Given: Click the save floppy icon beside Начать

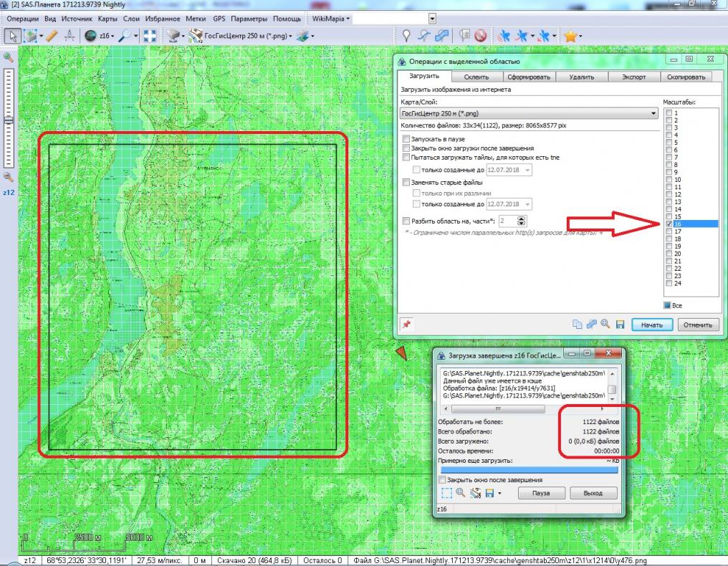Looking at the screenshot, I should [621, 325].
